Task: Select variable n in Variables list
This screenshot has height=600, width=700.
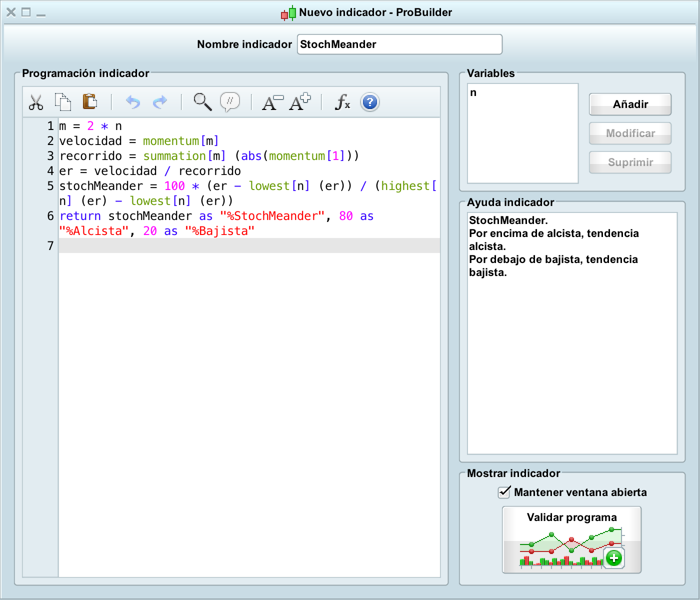Action: click(473, 93)
